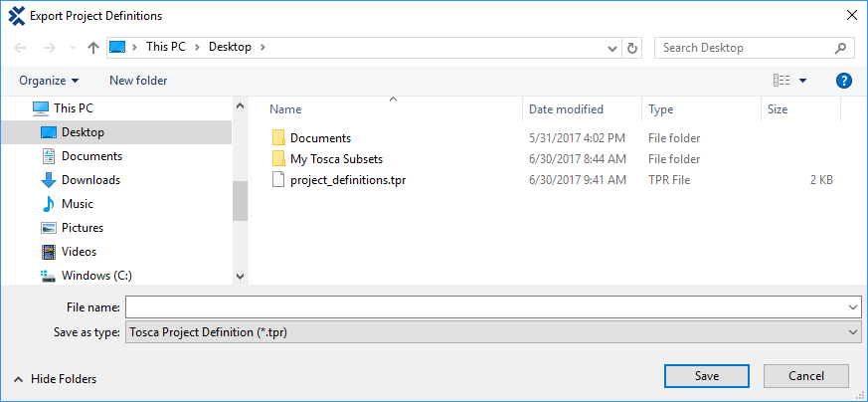
Task: Expand the File name history dropdown arrow
Action: [854, 307]
